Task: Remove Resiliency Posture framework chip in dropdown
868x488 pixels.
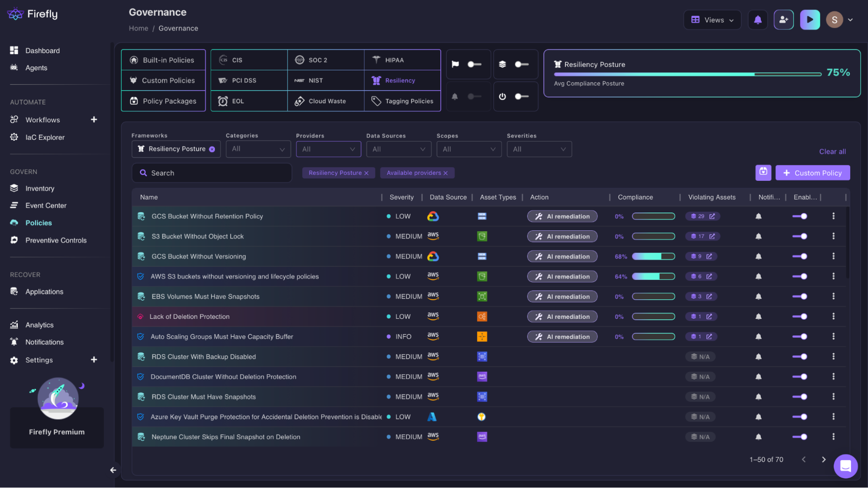Action: tap(212, 149)
